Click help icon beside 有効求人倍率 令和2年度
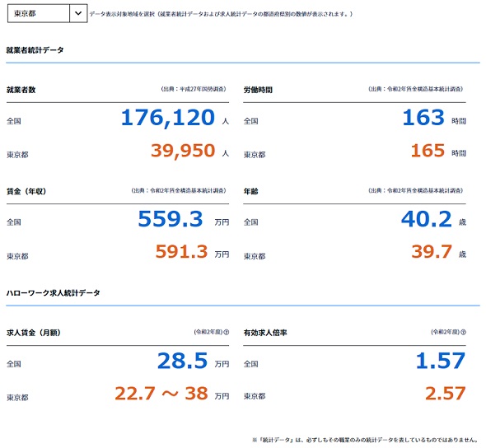This screenshot has height=448, width=486. 464,332
